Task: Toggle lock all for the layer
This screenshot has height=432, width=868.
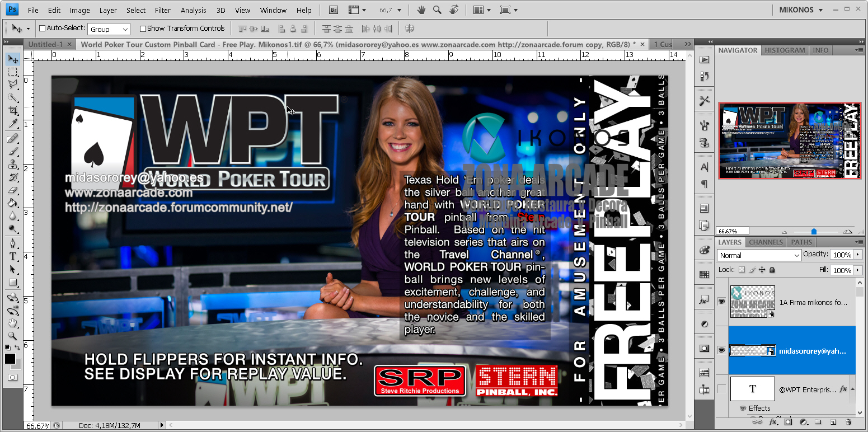Action: coord(772,270)
